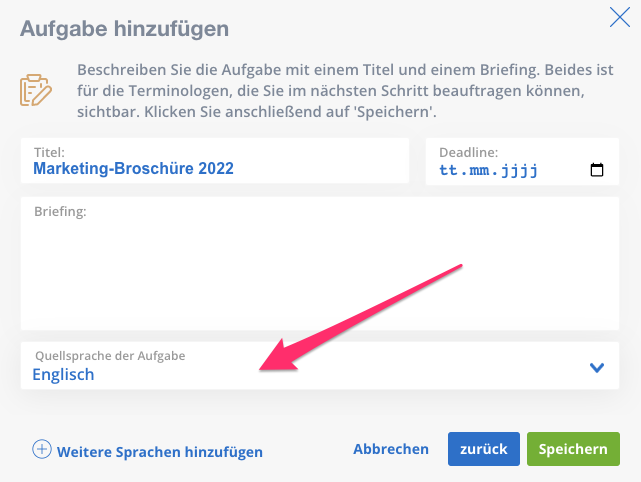Click the plus circle icon for more languages

click(x=42, y=449)
